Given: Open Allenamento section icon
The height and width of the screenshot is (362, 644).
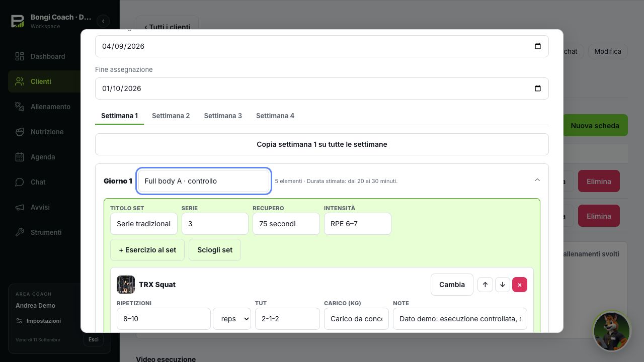Looking at the screenshot, I should [x=20, y=107].
